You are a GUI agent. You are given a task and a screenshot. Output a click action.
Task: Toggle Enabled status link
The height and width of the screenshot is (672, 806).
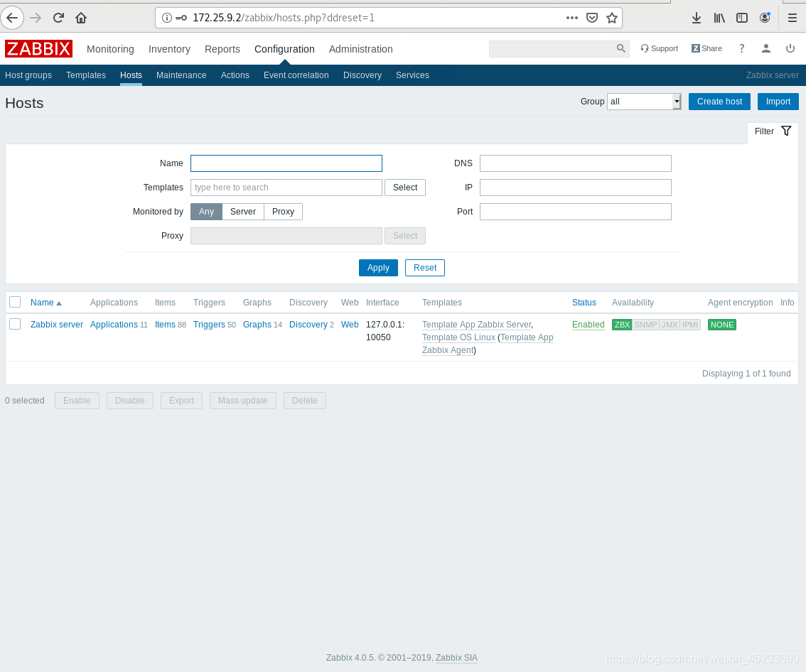point(588,325)
